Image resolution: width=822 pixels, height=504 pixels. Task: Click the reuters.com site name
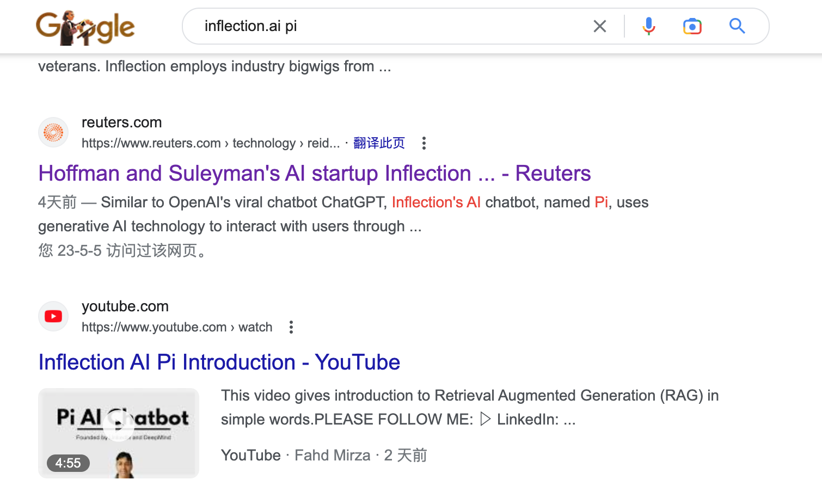(121, 122)
